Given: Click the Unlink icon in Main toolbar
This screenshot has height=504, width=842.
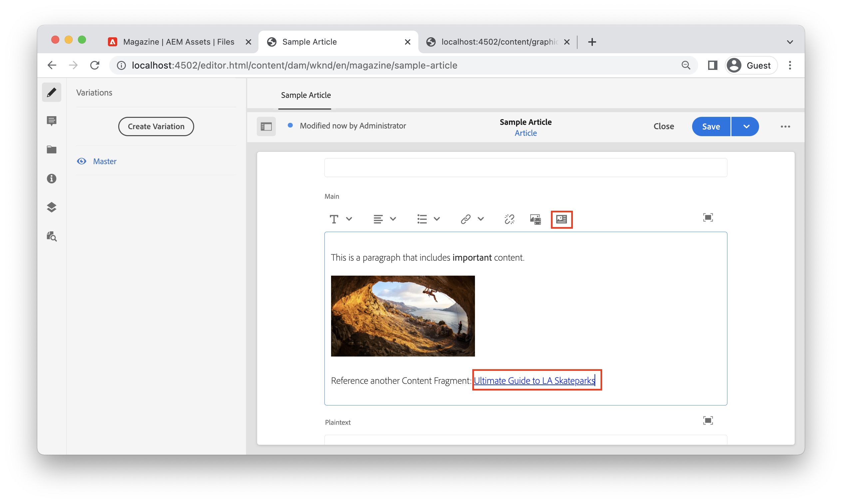Looking at the screenshot, I should coord(509,219).
